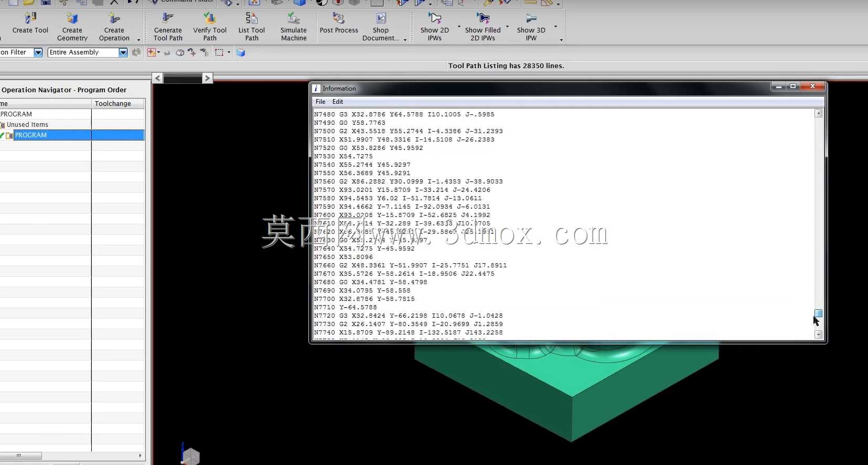Click line N7660 G2 X48.3361
The height and width of the screenshot is (465, 868).
(x=410, y=265)
